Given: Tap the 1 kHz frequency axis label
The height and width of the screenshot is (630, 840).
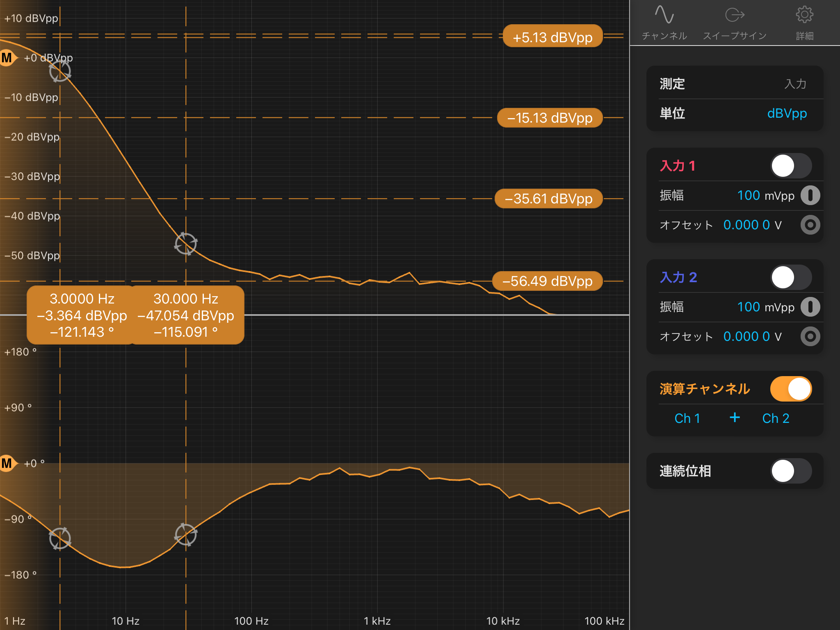Looking at the screenshot, I should (377, 621).
